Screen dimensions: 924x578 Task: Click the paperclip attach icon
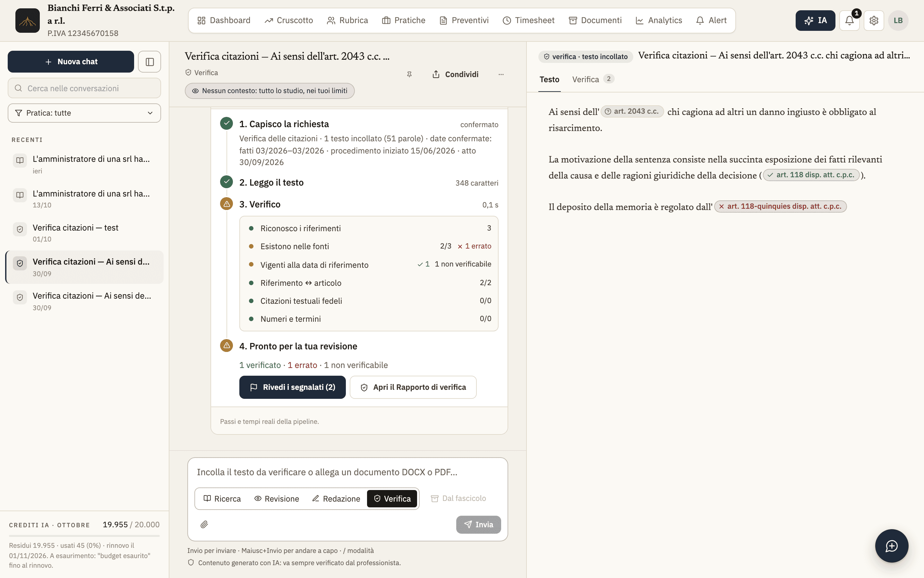pos(204,524)
